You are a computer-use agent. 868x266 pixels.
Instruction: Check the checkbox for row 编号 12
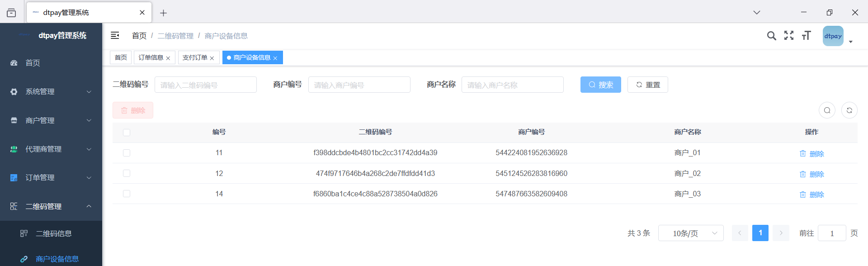coord(127,173)
